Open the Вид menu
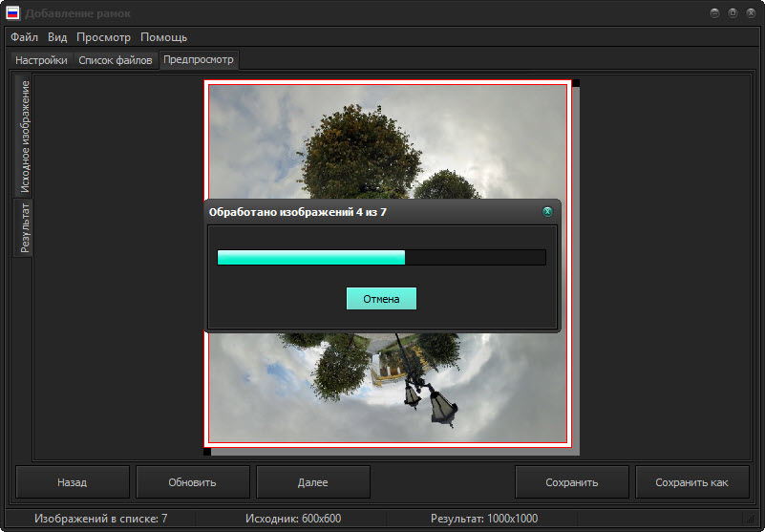765x532 pixels. pyautogui.click(x=57, y=37)
